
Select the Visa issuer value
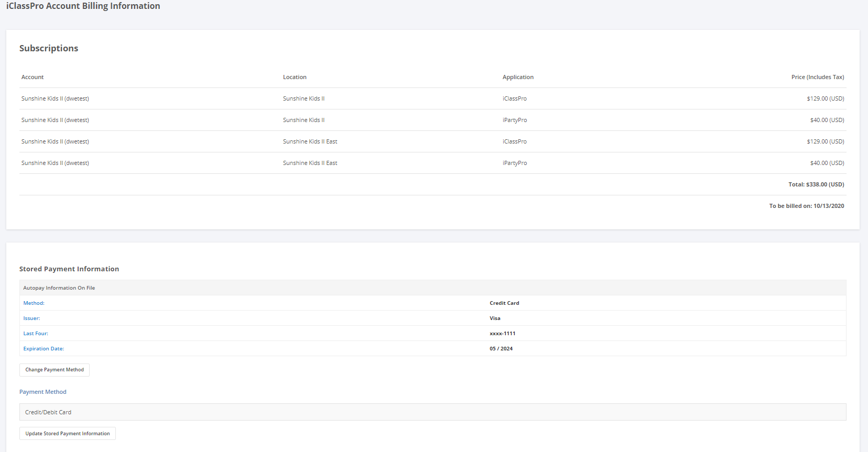(x=495, y=318)
